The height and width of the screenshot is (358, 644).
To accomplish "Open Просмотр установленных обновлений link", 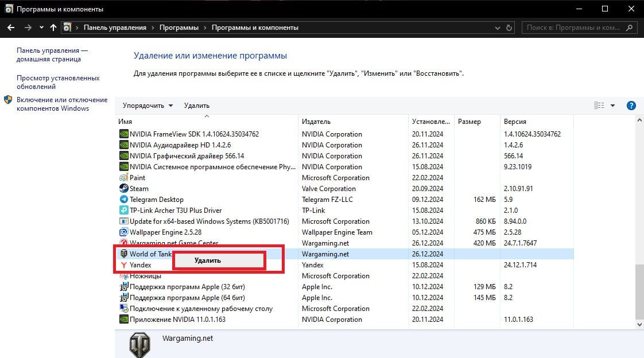I will click(58, 82).
